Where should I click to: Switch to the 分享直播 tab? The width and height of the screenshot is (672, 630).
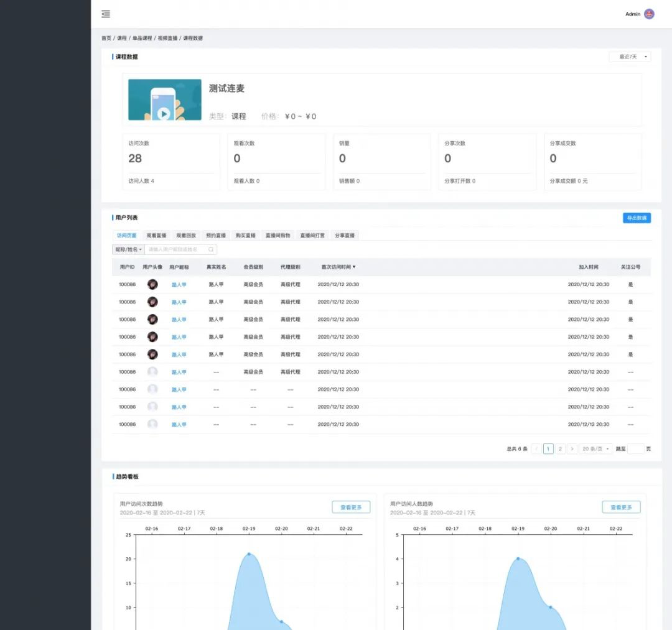tap(345, 236)
